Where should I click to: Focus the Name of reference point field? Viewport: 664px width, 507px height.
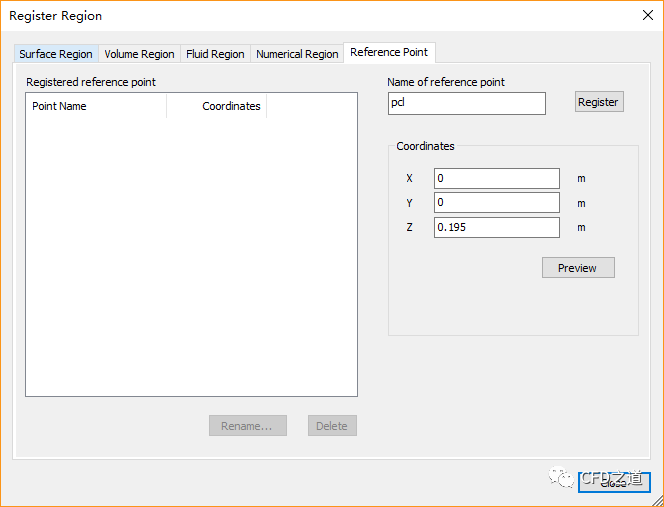tap(466, 103)
